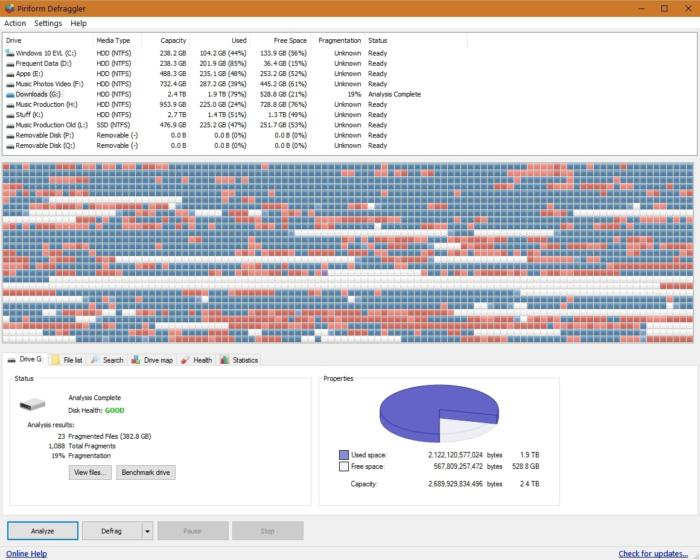Open the View files... button
Viewport: 700px width, 560px height.
(90, 472)
